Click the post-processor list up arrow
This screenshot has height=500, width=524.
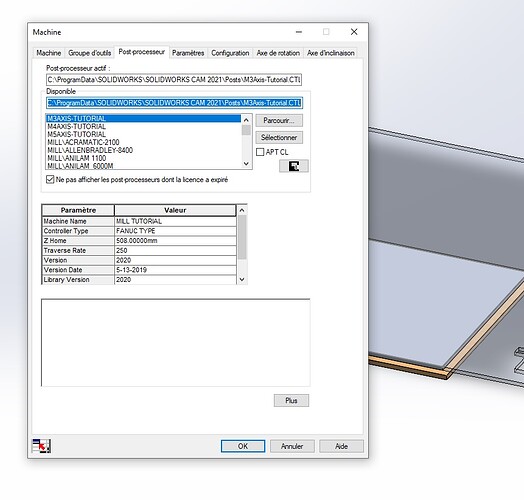(246, 120)
